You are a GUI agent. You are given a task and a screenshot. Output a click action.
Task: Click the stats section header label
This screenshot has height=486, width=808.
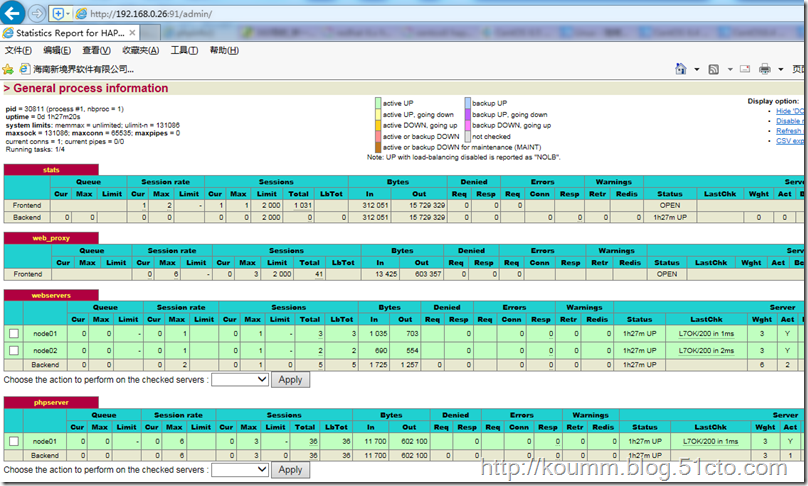[51, 170]
